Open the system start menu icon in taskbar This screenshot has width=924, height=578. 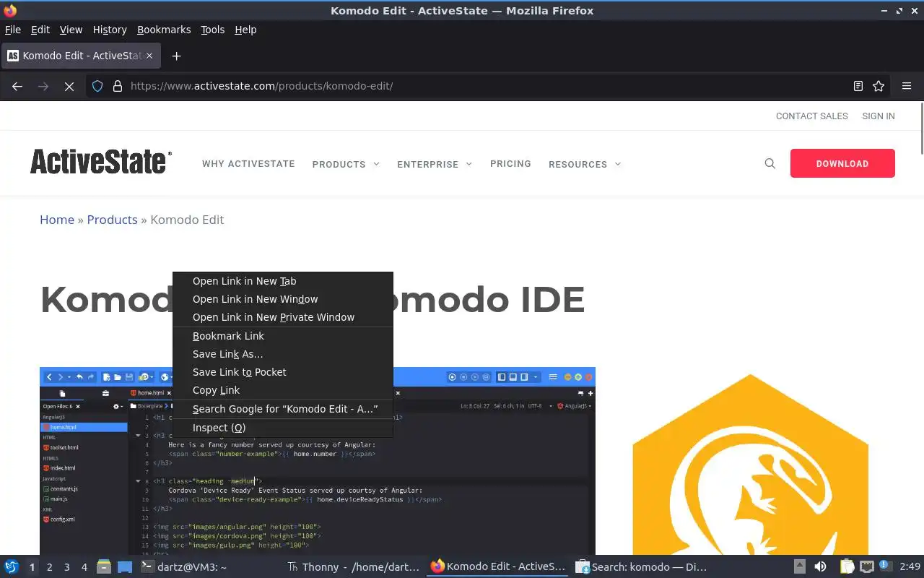pos(12,567)
